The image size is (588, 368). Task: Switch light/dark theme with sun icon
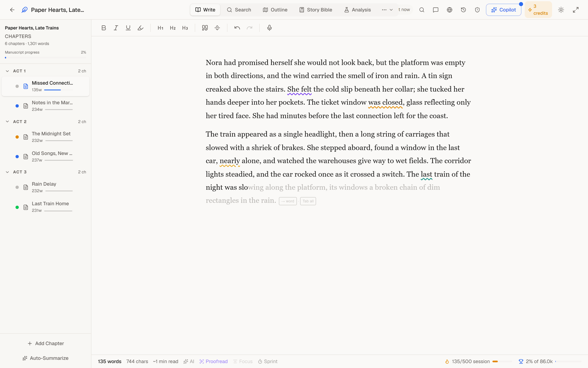[561, 10]
